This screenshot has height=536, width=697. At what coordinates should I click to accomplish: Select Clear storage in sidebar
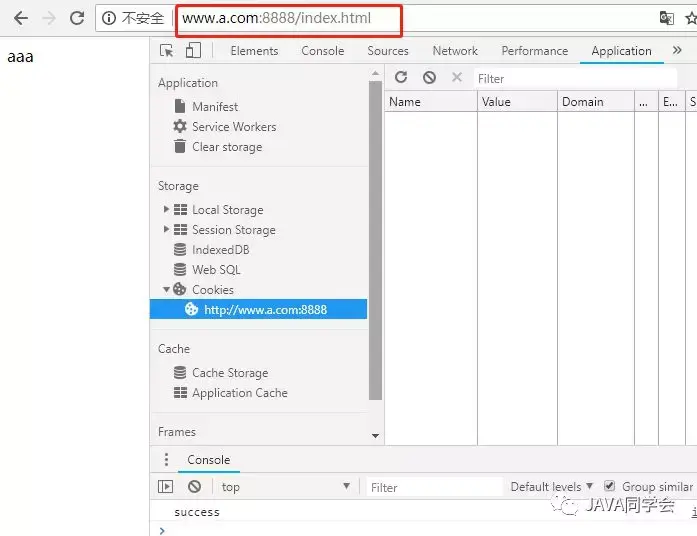[x=227, y=147]
